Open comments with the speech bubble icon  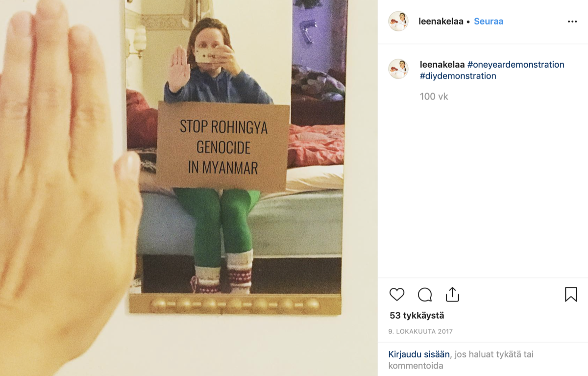(x=425, y=295)
